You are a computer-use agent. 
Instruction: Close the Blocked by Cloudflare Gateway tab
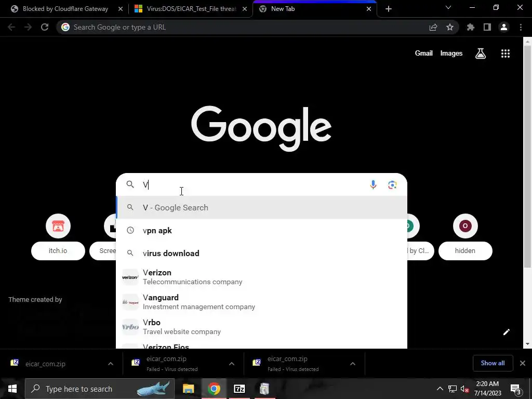(x=121, y=9)
